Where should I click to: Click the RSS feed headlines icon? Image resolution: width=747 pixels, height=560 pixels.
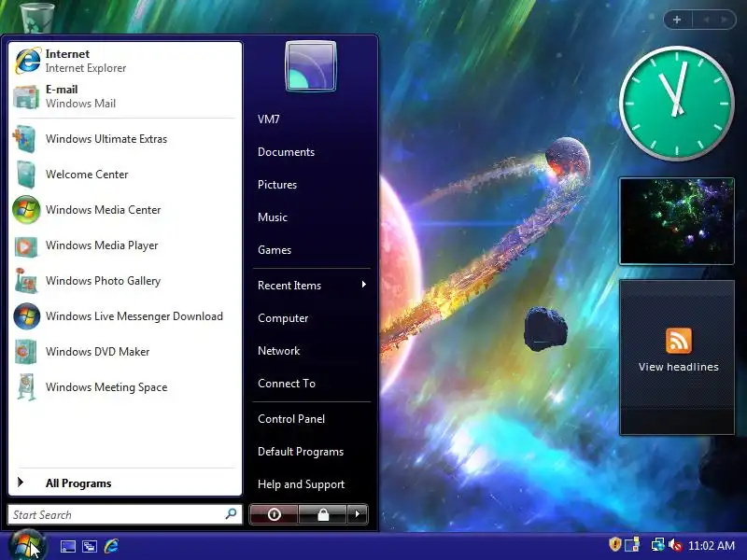pyautogui.click(x=679, y=341)
